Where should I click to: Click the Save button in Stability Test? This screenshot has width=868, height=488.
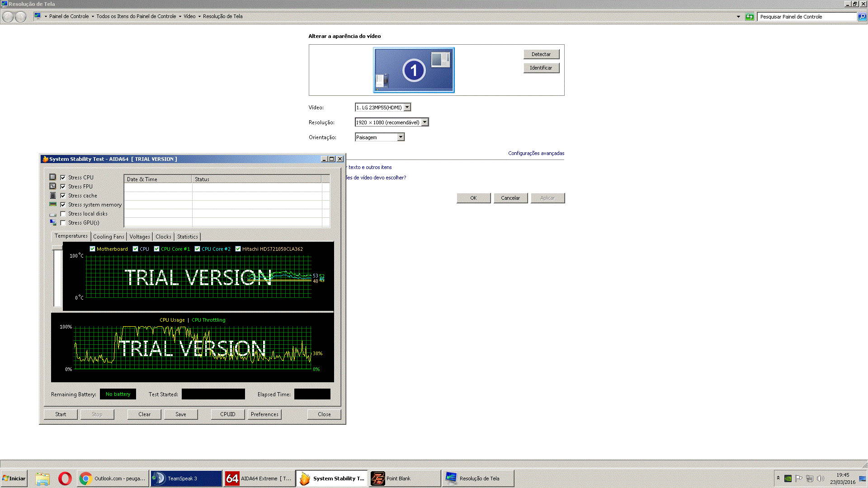pos(181,414)
